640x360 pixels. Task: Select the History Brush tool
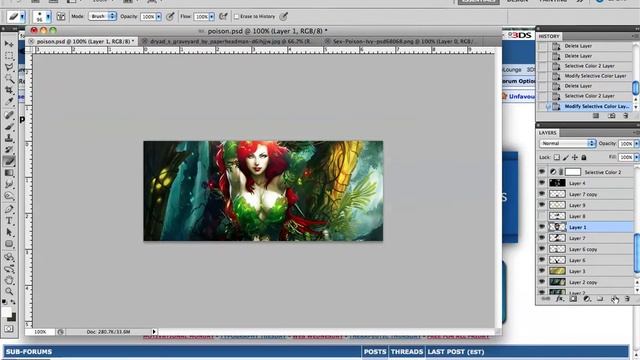pyautogui.click(x=9, y=149)
